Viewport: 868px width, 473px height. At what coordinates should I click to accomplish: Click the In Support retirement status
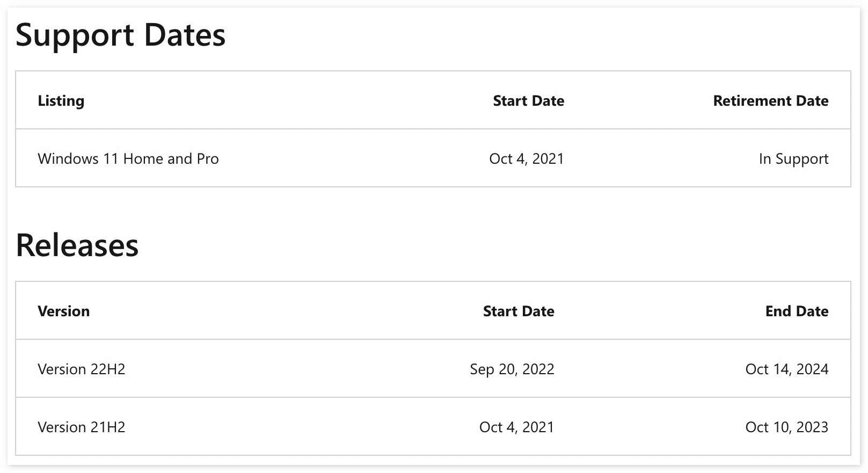click(x=793, y=159)
